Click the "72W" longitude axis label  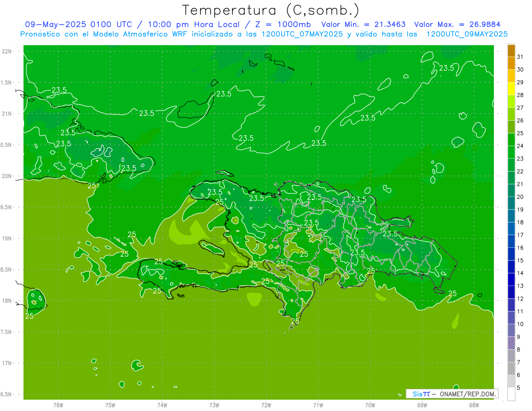266,405
